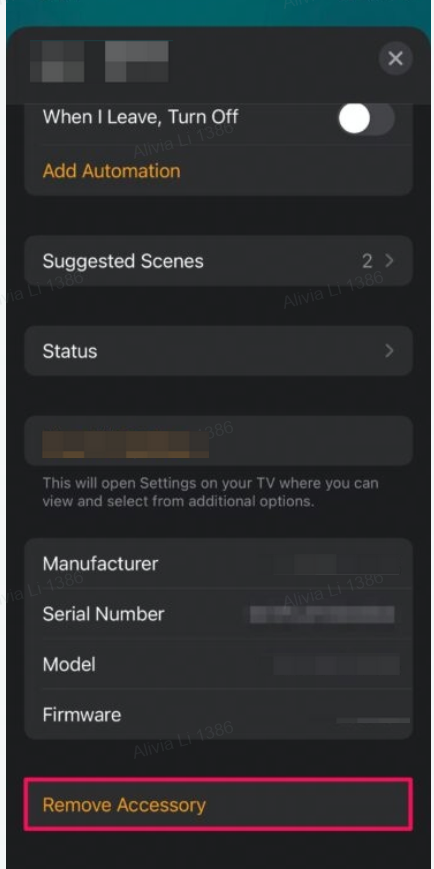This screenshot has height=869, width=434.
Task: Toggle the When I Leave, Turn Off switch
Action: [366, 118]
